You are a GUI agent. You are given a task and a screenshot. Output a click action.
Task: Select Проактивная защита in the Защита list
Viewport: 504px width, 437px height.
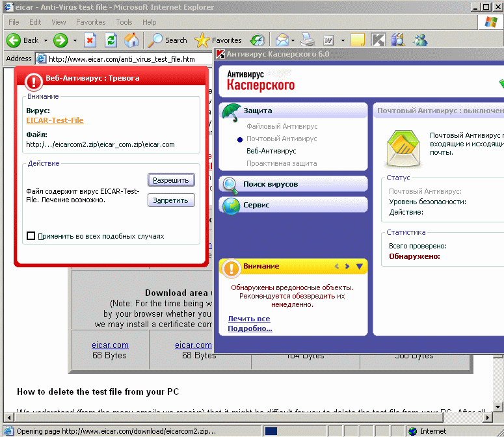(x=282, y=163)
